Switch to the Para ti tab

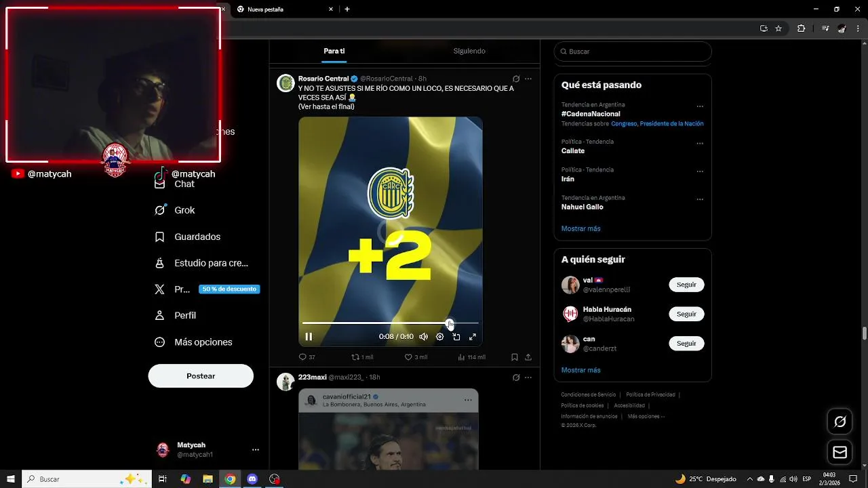334,51
